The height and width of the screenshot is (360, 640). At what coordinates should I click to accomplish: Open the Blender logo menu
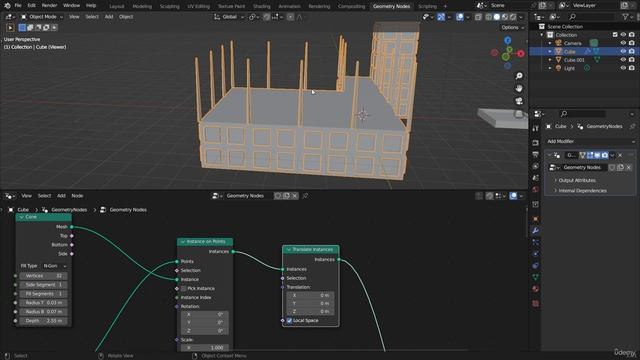pos(7,6)
